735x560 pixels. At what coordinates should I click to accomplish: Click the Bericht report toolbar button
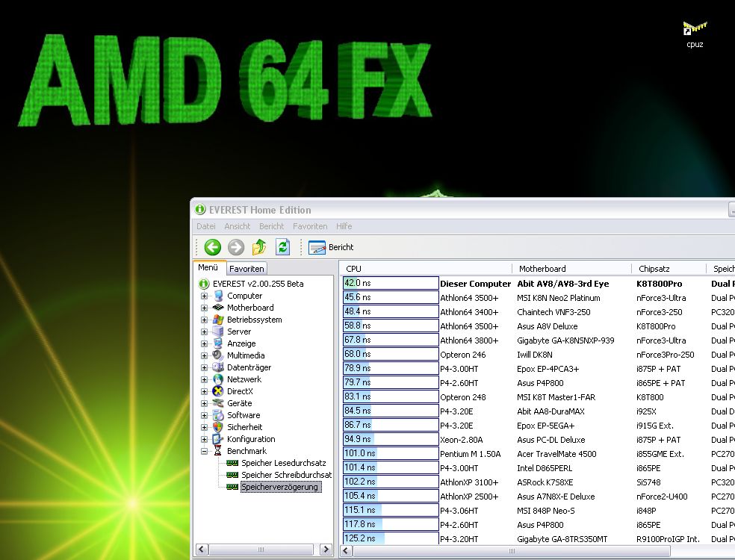(331, 247)
